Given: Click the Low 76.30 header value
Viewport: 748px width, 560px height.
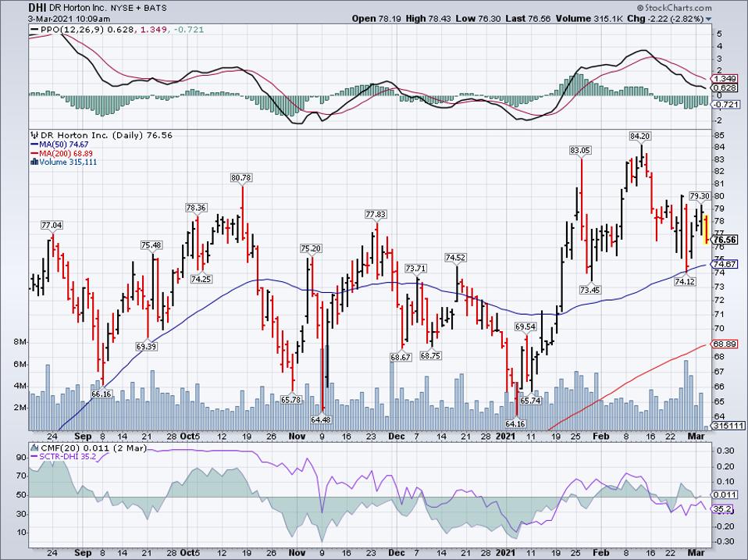Looking at the screenshot, I should [x=478, y=19].
